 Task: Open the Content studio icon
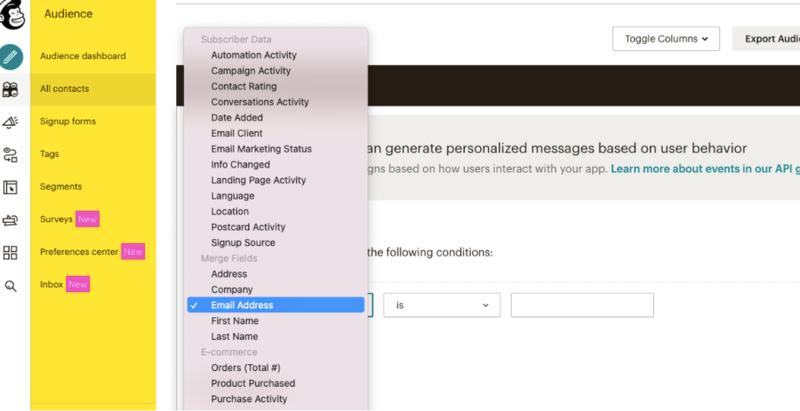(10, 220)
